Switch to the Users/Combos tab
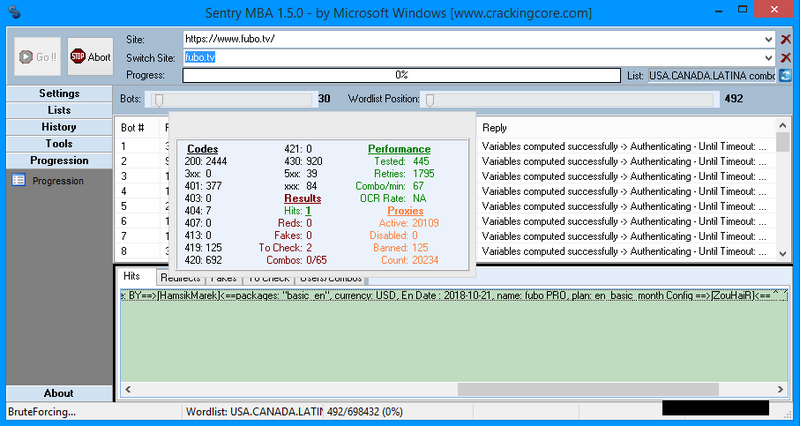Viewport: 800px width, 426px height. [331, 278]
